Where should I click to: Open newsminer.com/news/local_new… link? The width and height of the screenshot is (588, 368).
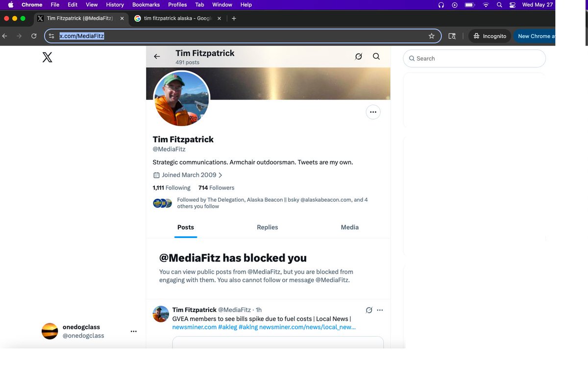pyautogui.click(x=307, y=327)
